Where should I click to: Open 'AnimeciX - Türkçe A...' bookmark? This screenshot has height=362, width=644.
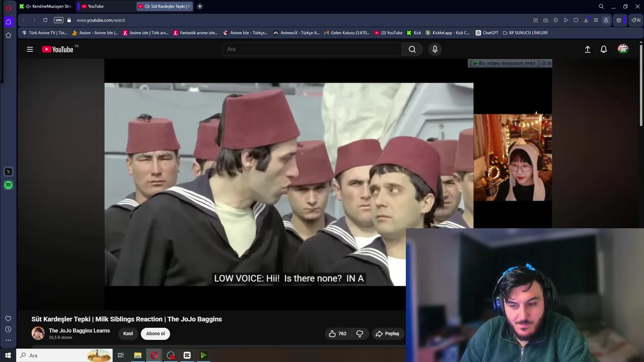pos(296,33)
